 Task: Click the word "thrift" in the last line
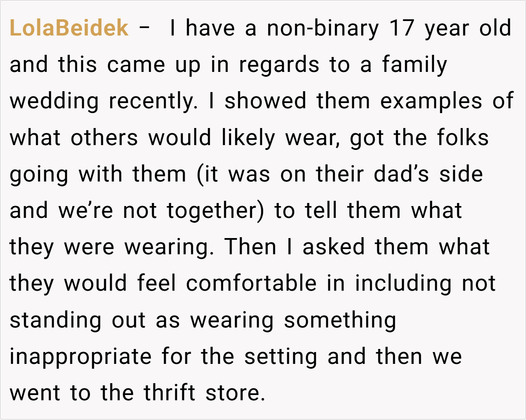169,393
